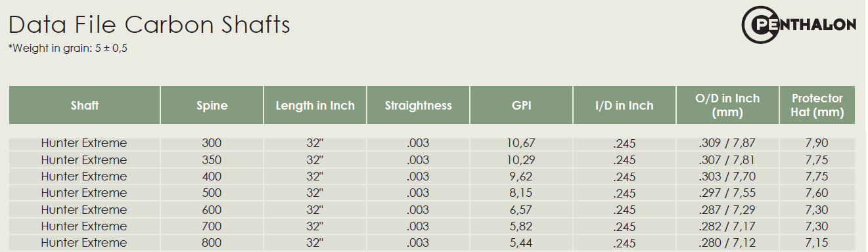868x252 pixels.
Task: Click the I/D in Inch header
Action: click(x=624, y=105)
